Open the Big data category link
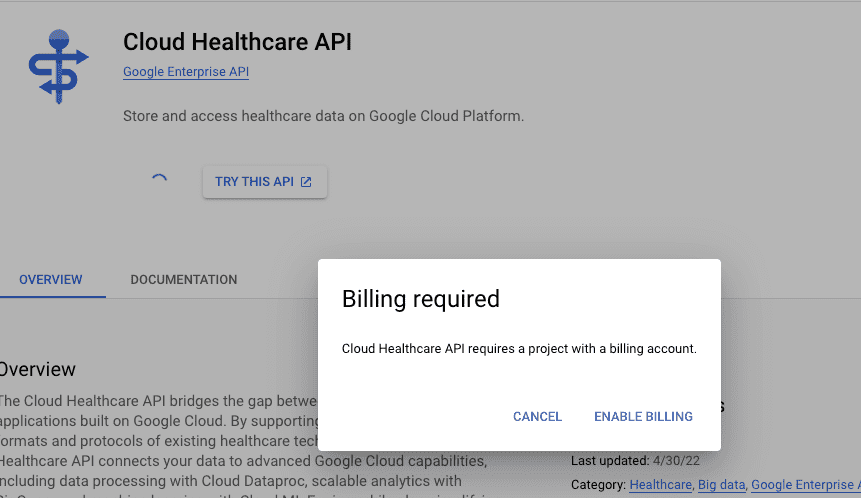861x498 pixels. coord(721,485)
